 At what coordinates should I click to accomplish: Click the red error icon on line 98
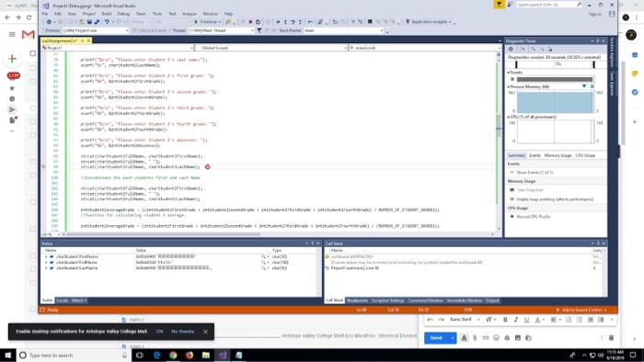pos(207,167)
